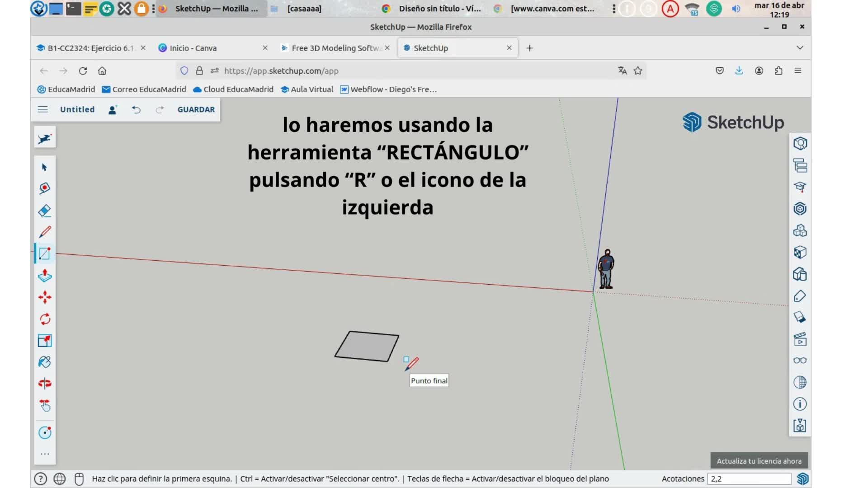This screenshot has height=488, width=868.
Task: Open the Display glasses panel
Action: 800,360
